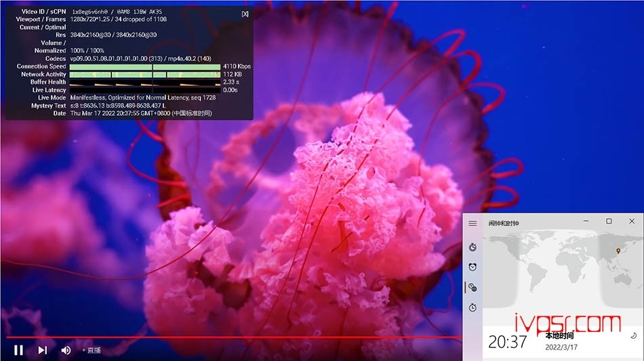Click the moon night indicator icon
This screenshot has width=644, height=361.
pos(633,335)
